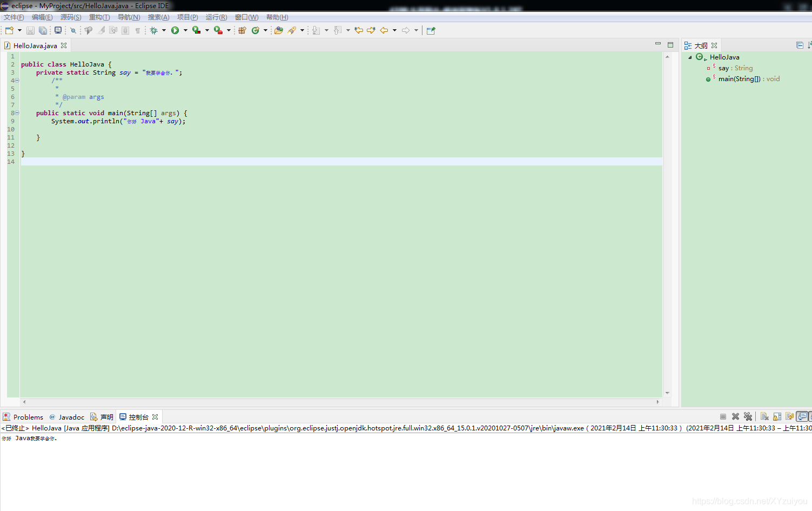Close the 控制台 console tab
The height and width of the screenshot is (511, 812).
[155, 417]
